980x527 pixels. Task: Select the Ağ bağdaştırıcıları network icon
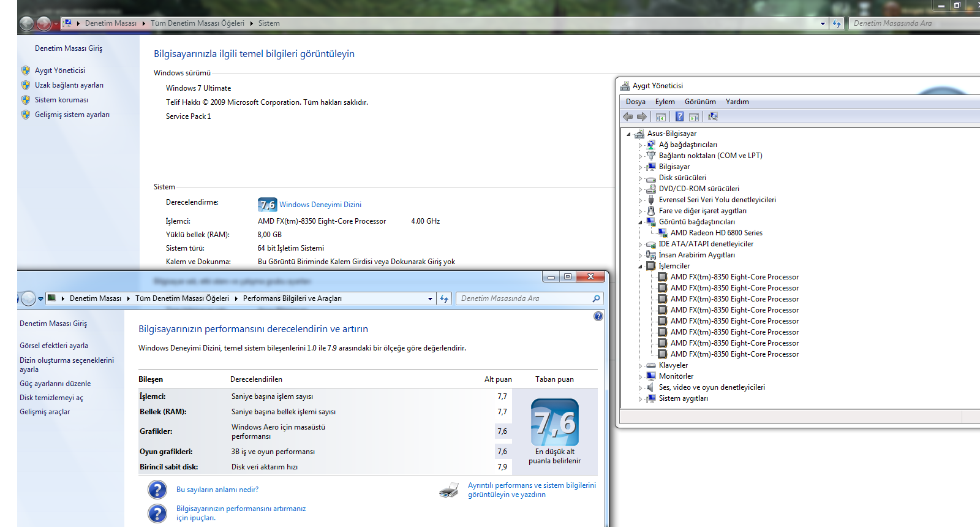[x=651, y=145]
